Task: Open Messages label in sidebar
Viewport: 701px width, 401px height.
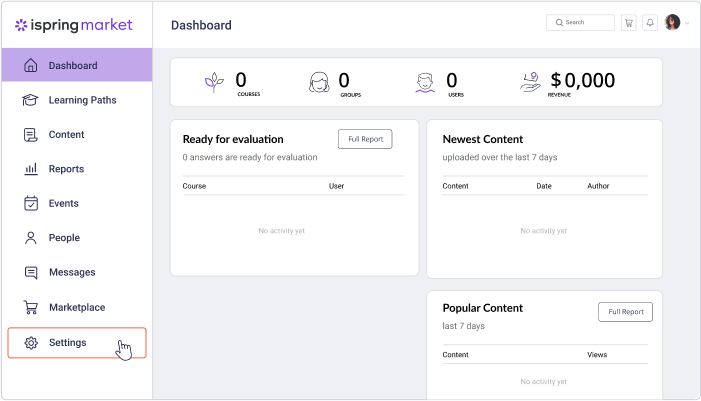Action: click(x=72, y=272)
